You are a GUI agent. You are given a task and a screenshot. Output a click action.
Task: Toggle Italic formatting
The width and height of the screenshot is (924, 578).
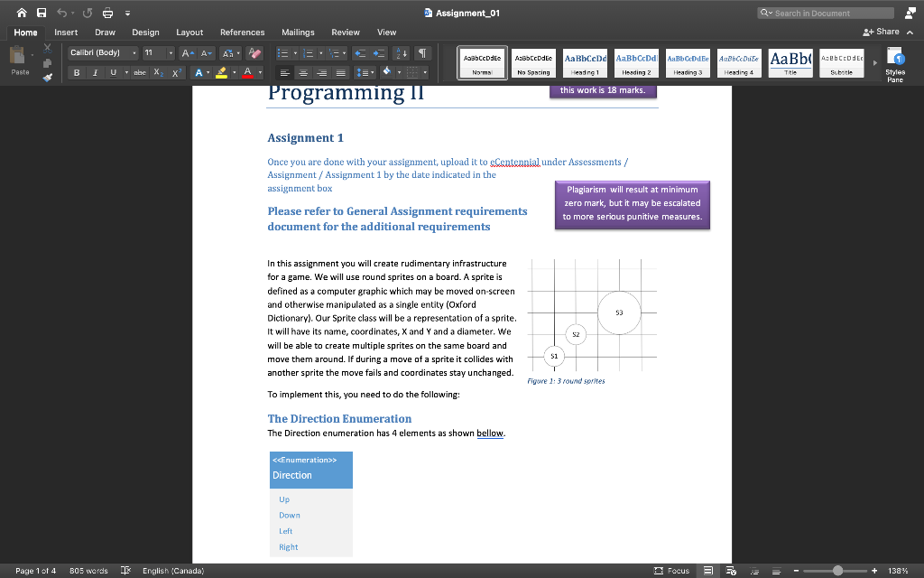pyautogui.click(x=95, y=72)
